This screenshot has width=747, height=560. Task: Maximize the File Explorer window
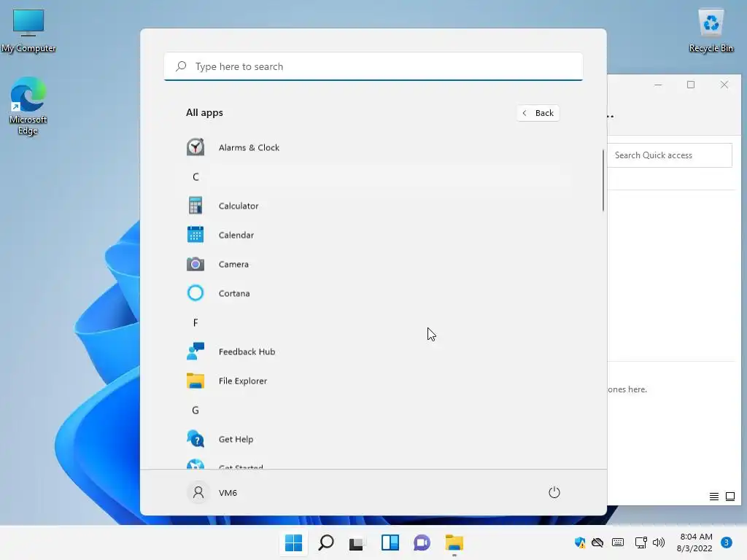(691, 85)
